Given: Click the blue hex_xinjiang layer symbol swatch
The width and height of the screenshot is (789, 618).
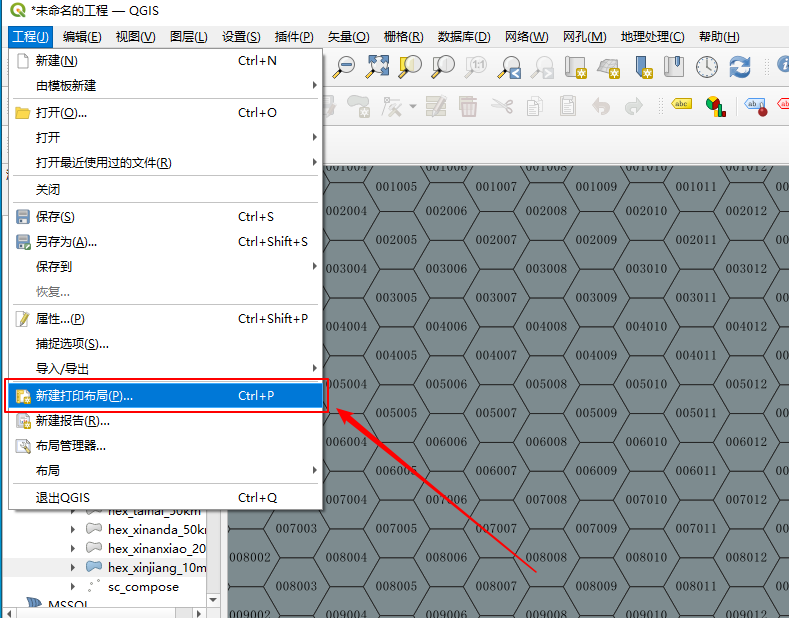Looking at the screenshot, I should pyautogui.click(x=94, y=567).
